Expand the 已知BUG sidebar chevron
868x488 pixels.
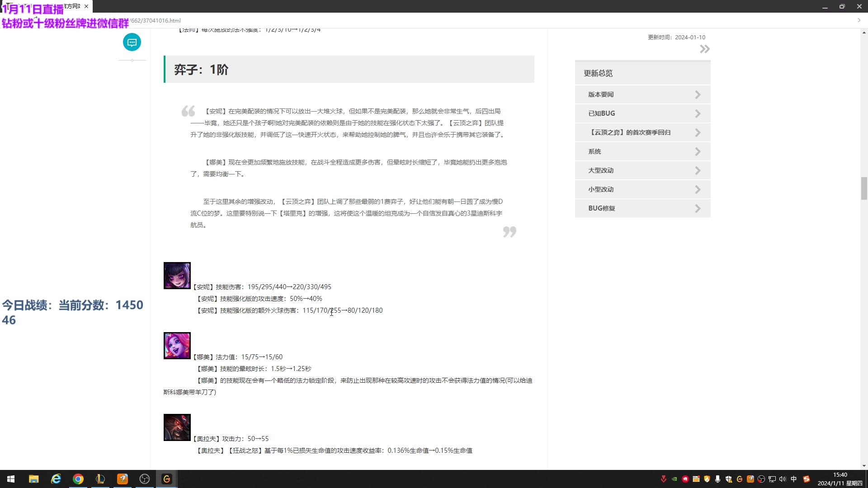[x=698, y=113]
